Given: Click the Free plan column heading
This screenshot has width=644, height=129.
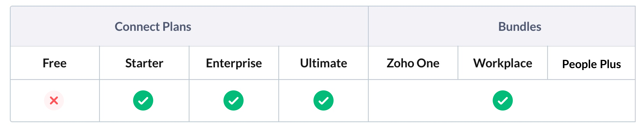Looking at the screenshot, I should pos(55,63).
